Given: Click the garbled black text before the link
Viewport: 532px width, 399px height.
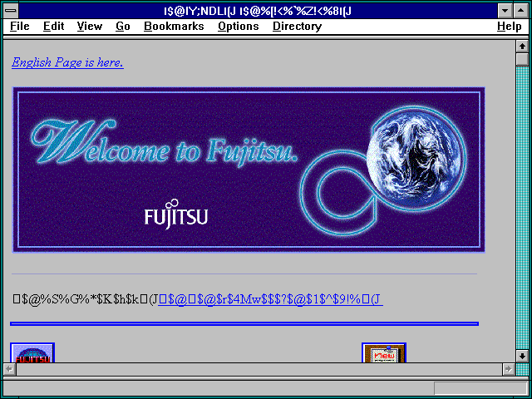Looking at the screenshot, I should [x=85, y=299].
